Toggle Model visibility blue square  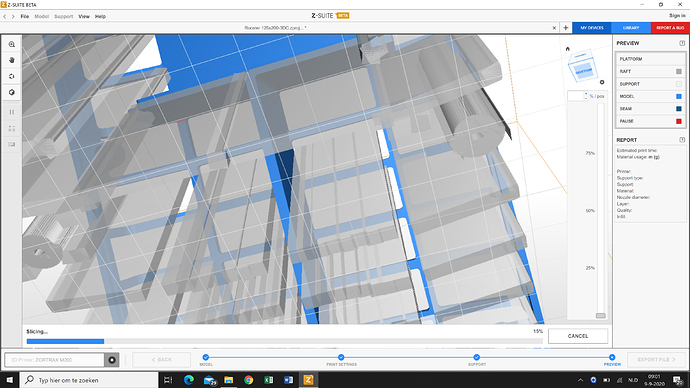click(679, 96)
